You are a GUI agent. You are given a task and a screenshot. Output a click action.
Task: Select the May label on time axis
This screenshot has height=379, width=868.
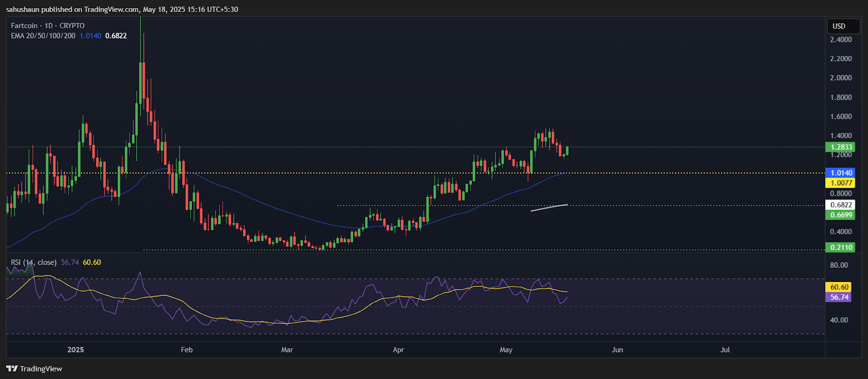pos(506,350)
